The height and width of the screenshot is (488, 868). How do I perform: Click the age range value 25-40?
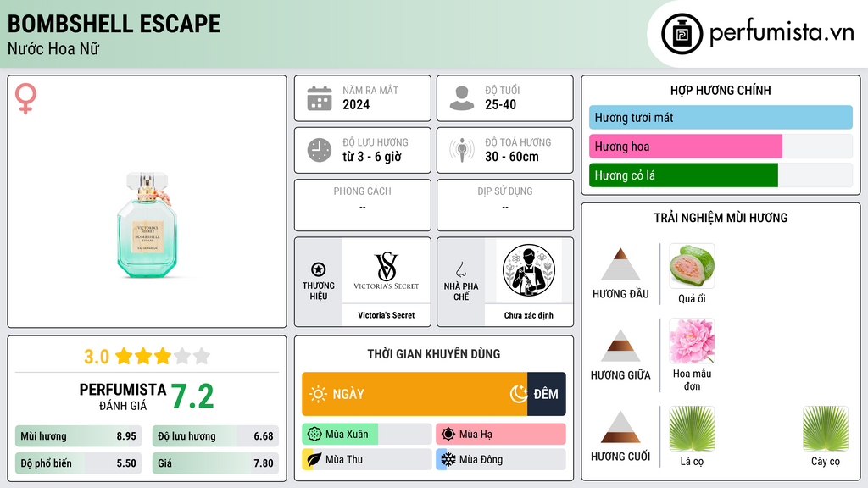[x=500, y=104]
